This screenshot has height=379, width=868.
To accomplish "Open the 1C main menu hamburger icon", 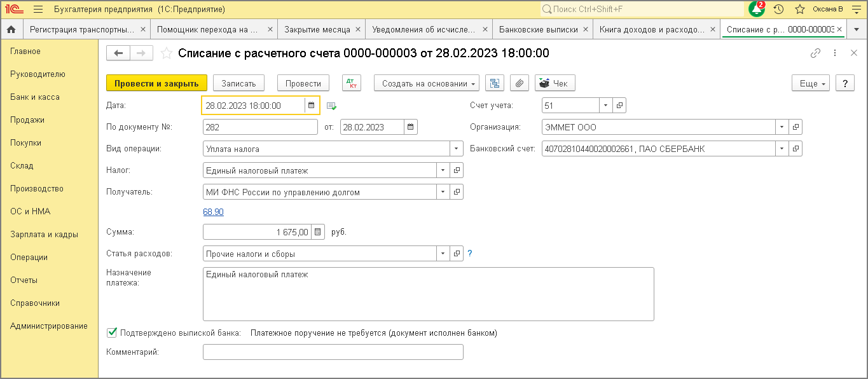I will click(38, 10).
